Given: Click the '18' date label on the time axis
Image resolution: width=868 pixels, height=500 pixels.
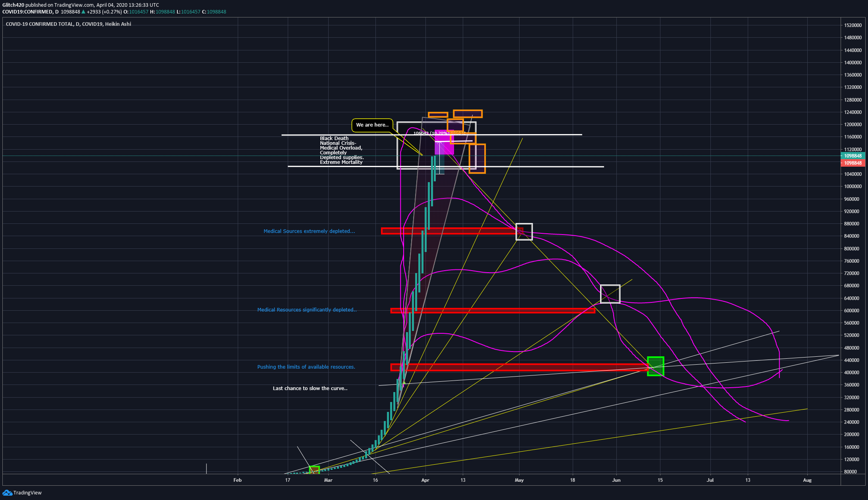Looking at the screenshot, I should tap(572, 480).
